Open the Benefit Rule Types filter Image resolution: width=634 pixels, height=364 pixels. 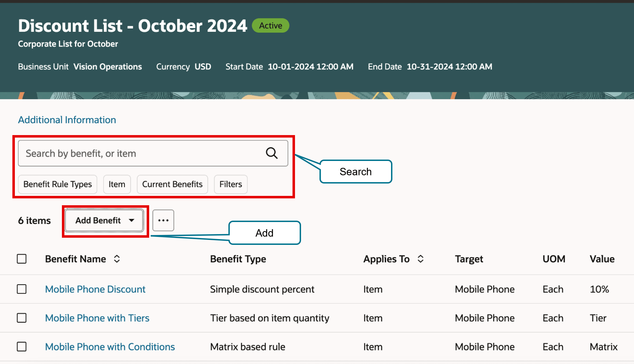[x=58, y=184]
